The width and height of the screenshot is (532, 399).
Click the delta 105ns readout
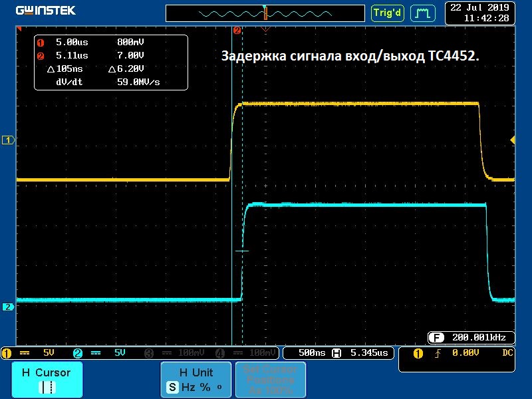[65, 69]
